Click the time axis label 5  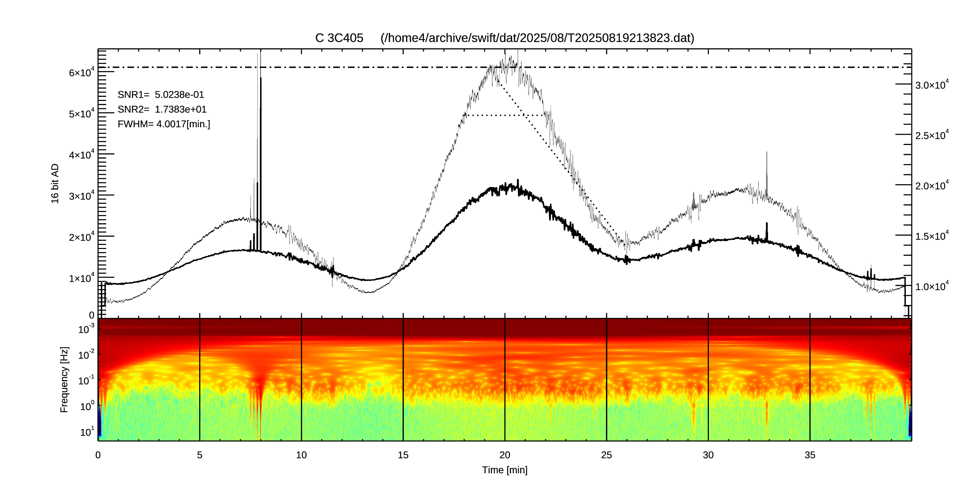200,455
